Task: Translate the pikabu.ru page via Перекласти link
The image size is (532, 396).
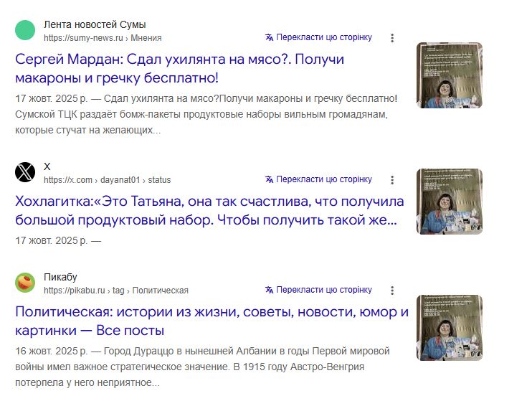Action: coord(324,290)
